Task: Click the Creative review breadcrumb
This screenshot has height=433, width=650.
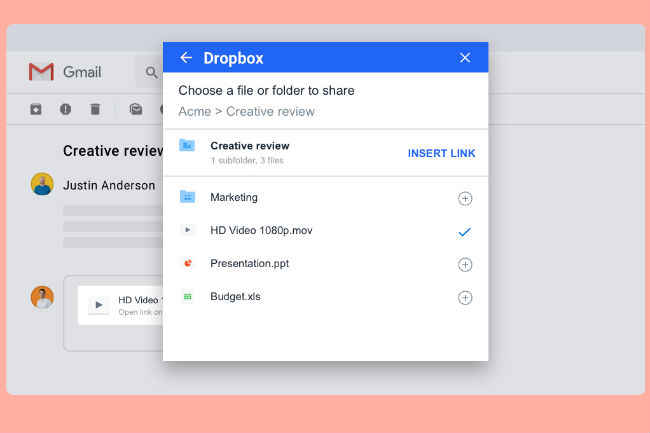Action: point(270,111)
